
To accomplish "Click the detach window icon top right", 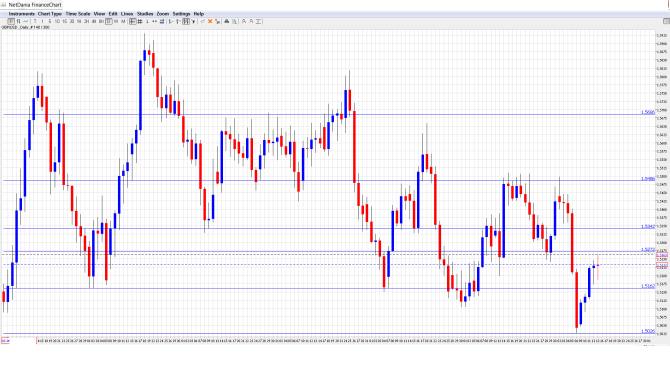I will click(x=666, y=21).
